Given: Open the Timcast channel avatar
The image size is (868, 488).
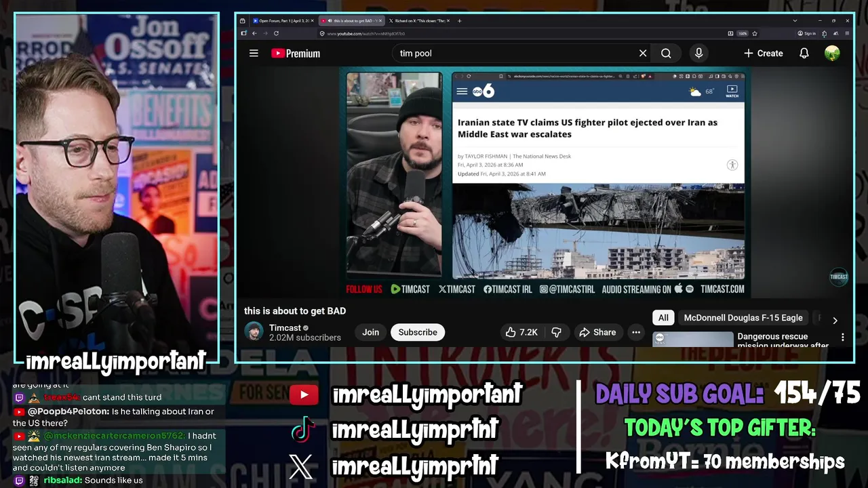Looking at the screenshot, I should (x=254, y=332).
